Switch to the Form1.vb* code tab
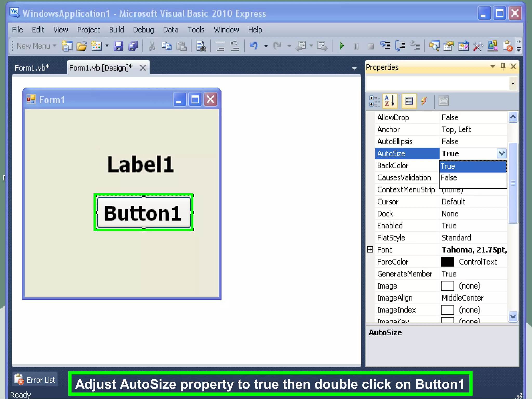The height and width of the screenshot is (399, 532). [x=32, y=68]
